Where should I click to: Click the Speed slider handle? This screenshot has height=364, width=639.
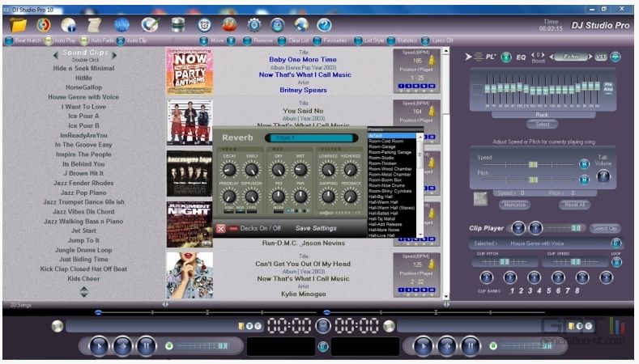coord(533,164)
